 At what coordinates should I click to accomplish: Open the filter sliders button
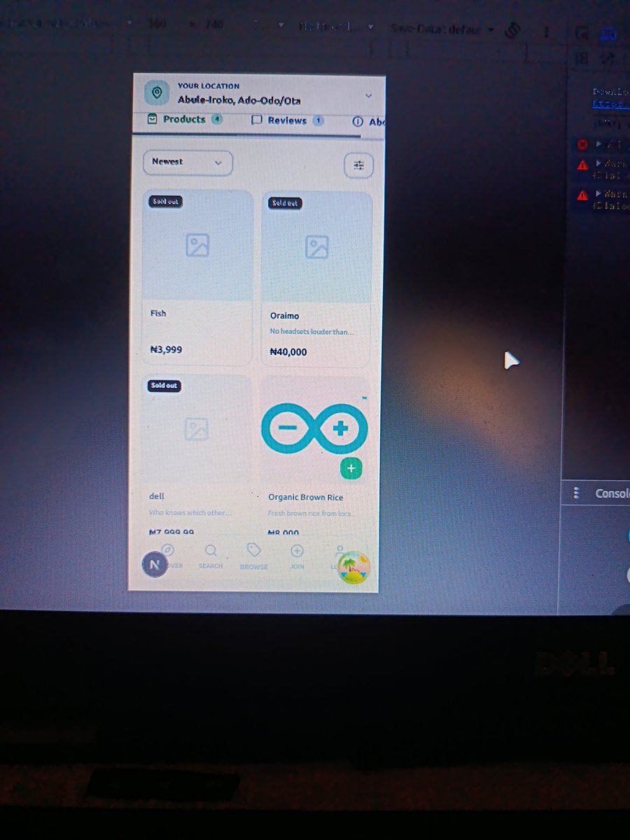[359, 165]
